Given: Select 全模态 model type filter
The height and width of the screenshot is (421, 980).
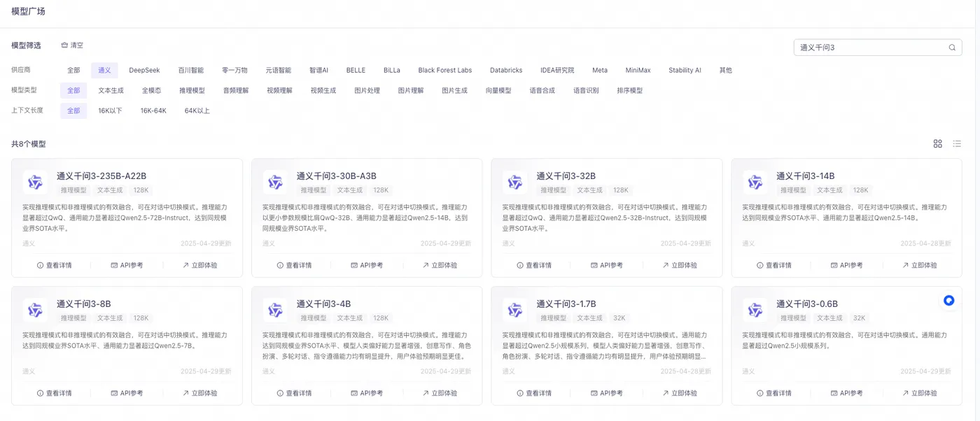Looking at the screenshot, I should pos(151,90).
